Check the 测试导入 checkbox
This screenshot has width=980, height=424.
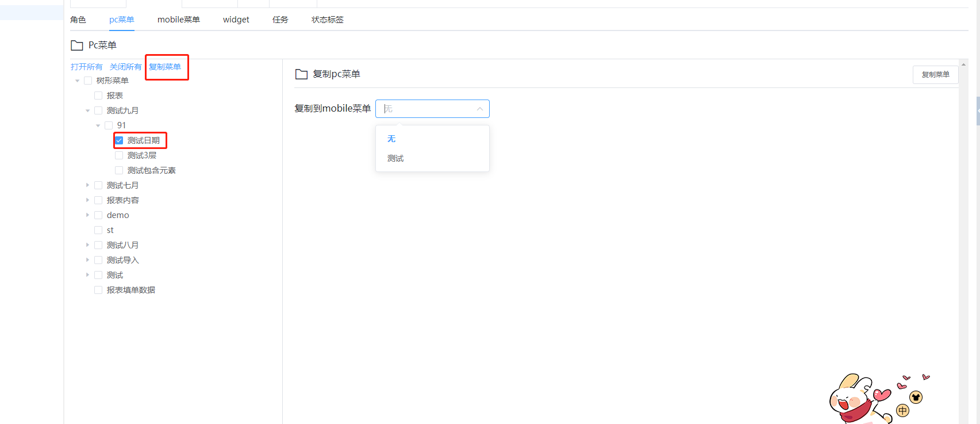click(x=98, y=260)
